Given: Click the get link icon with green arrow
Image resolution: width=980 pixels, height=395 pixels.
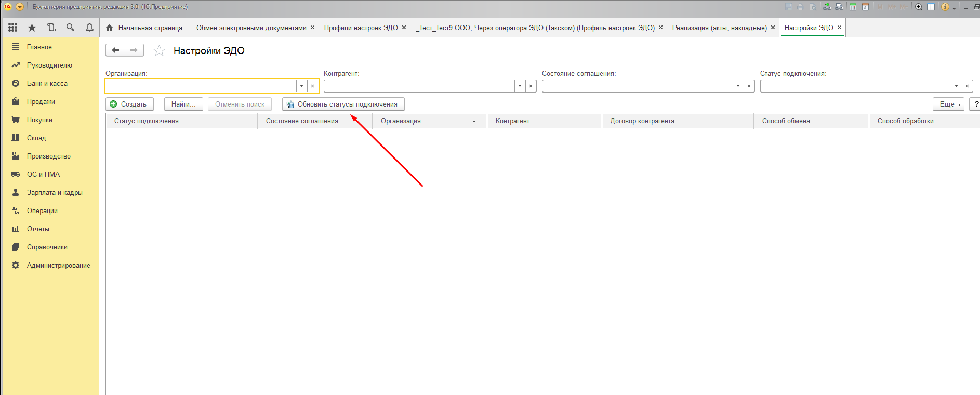Looking at the screenshot, I should [827, 7].
